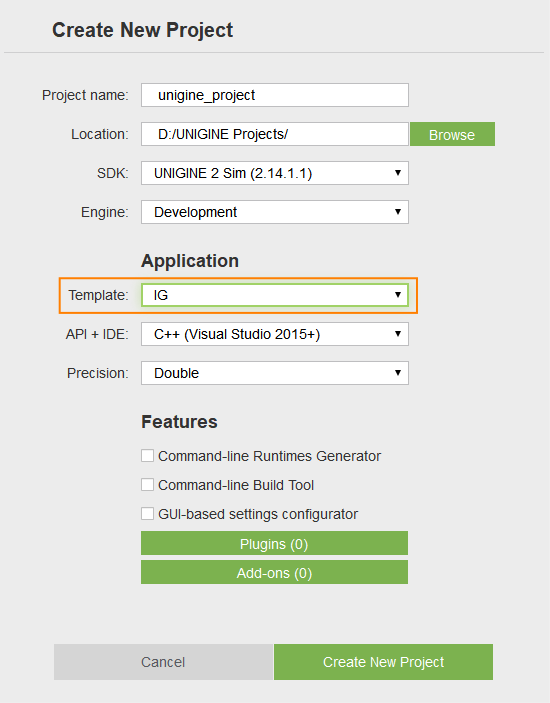
Task: Cancel project creation
Action: (x=163, y=662)
